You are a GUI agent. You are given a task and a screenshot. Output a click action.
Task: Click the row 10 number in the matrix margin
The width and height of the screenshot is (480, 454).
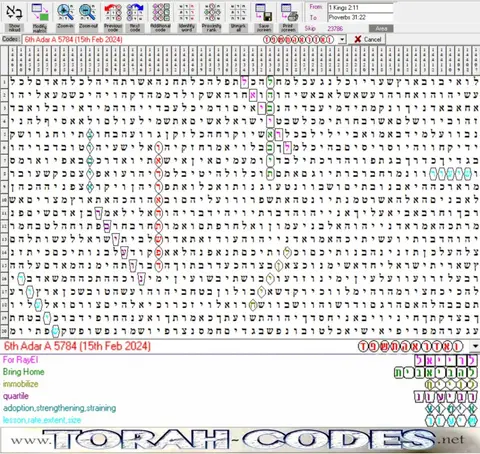click(x=4, y=200)
